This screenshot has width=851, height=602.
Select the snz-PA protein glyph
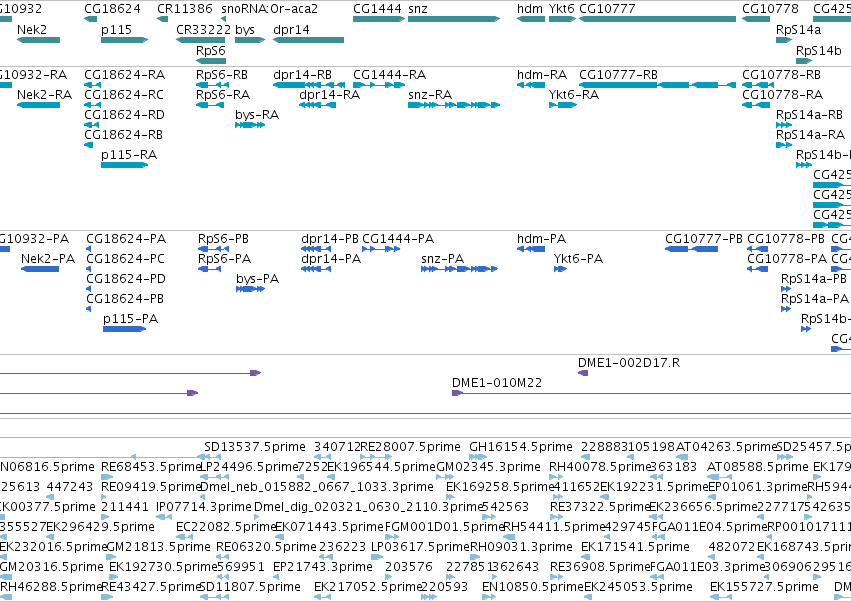coord(459,269)
